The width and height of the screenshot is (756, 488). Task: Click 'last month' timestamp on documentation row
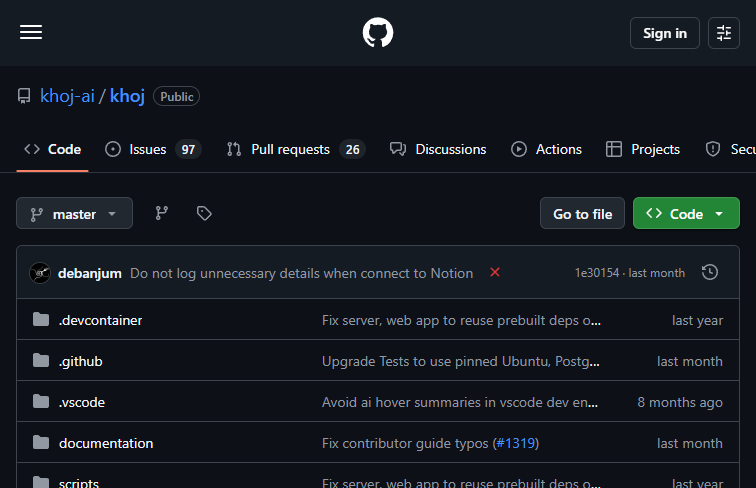tap(689, 444)
